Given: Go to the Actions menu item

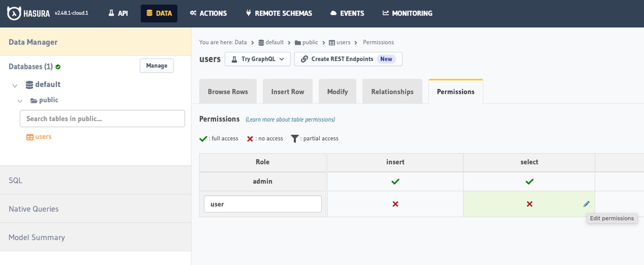Looking at the screenshot, I should 208,13.
